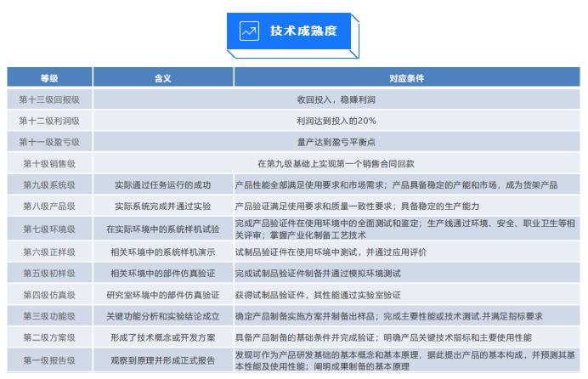Click the 第十级销售级 row label

pos(49,163)
